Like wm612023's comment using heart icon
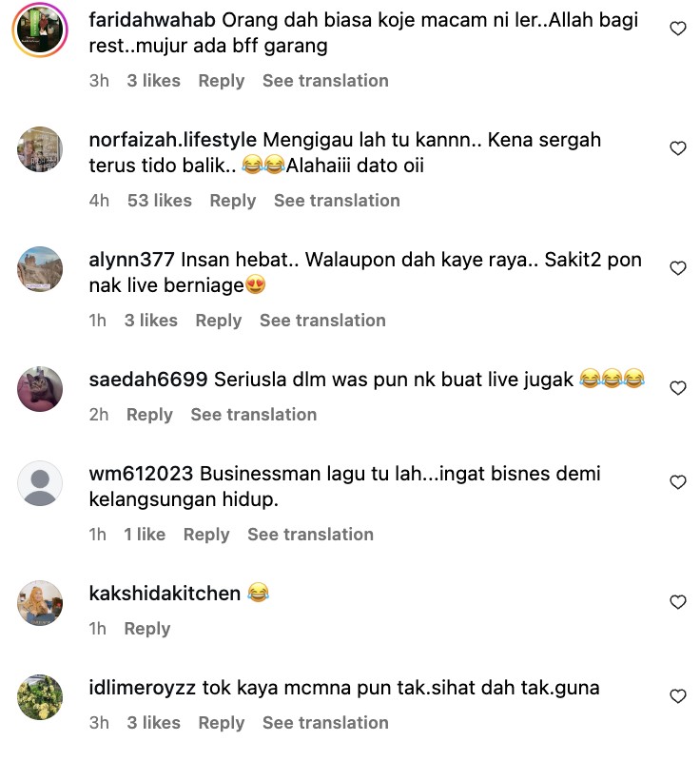700x761 pixels. pyautogui.click(x=678, y=482)
